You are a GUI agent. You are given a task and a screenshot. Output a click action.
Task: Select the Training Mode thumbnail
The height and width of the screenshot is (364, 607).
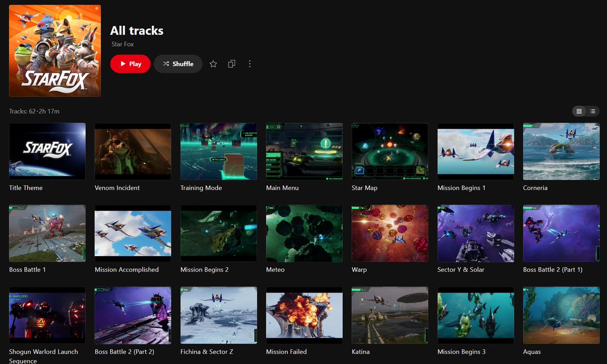coord(219,151)
